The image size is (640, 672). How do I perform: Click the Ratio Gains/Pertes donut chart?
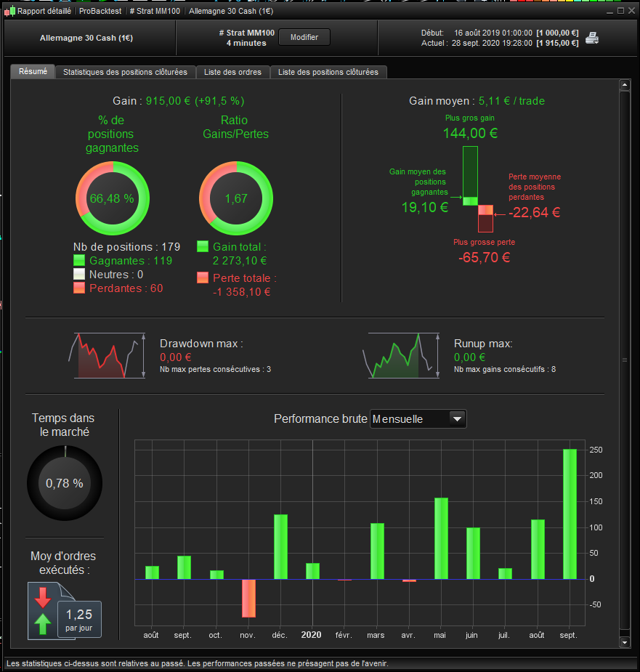point(236,198)
